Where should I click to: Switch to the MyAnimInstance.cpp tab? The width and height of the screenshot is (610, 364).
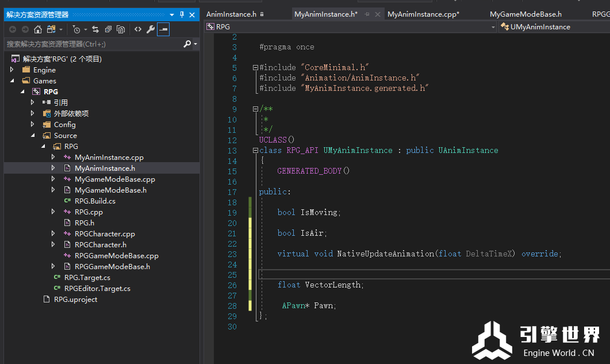[423, 14]
